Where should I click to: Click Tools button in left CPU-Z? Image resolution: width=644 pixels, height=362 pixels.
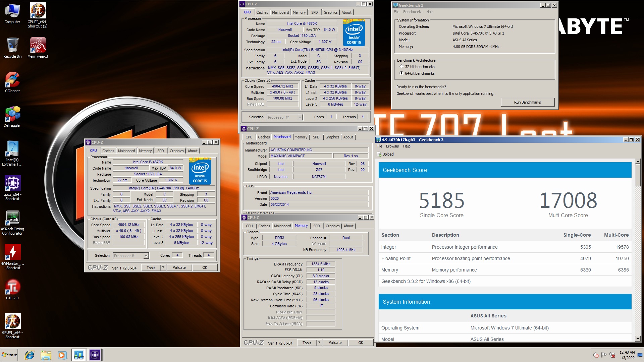(151, 267)
